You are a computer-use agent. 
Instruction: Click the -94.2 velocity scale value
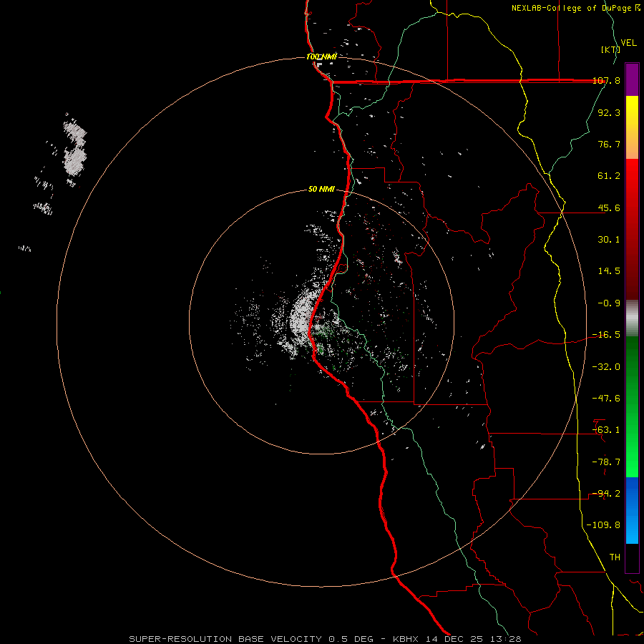click(x=606, y=494)
